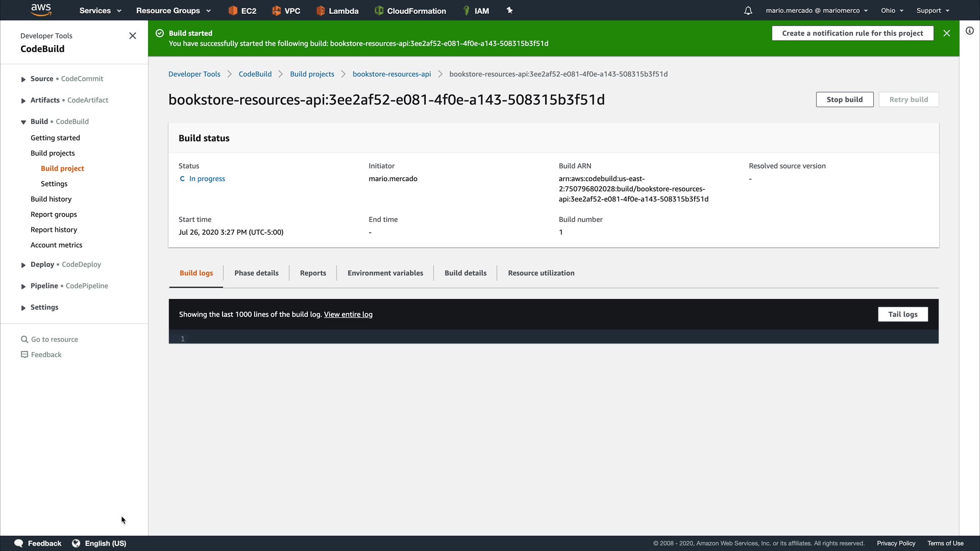980x551 pixels.
Task: Click the Go to resource search field
Action: (55, 339)
